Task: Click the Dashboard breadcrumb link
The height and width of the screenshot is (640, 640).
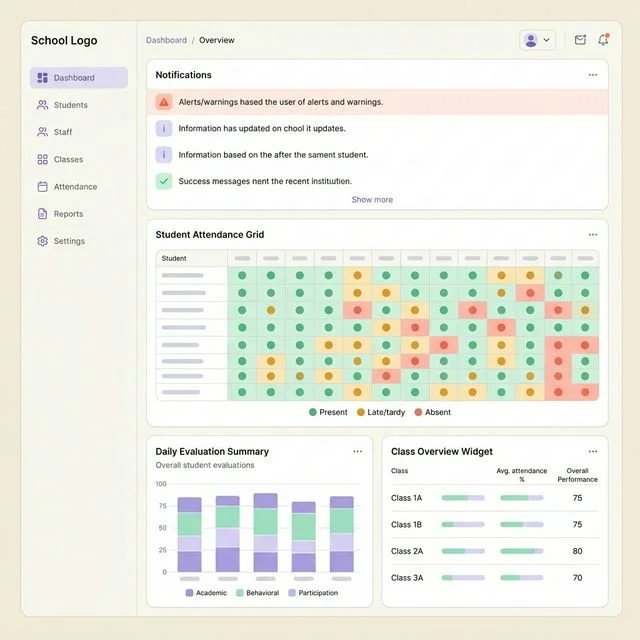Action: pos(166,40)
